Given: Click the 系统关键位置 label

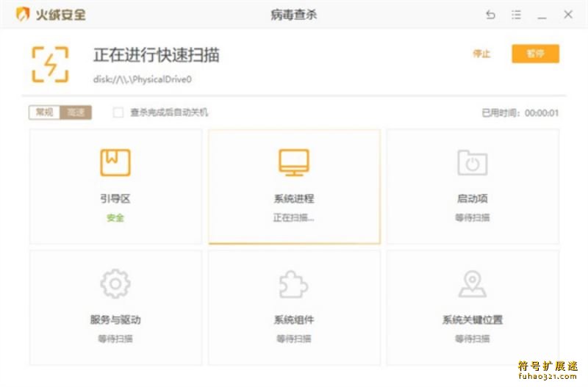Looking at the screenshot, I should coord(473,319).
